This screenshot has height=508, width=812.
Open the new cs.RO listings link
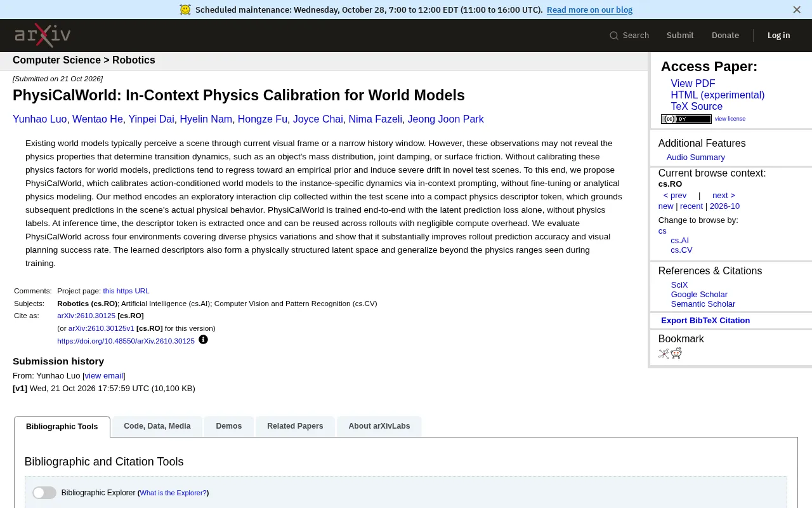click(665, 206)
